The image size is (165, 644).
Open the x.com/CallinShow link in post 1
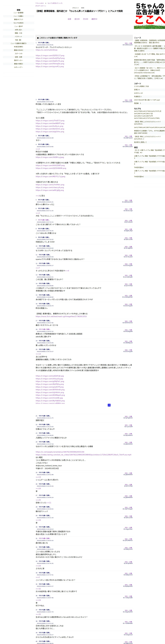click(x=46, y=50)
